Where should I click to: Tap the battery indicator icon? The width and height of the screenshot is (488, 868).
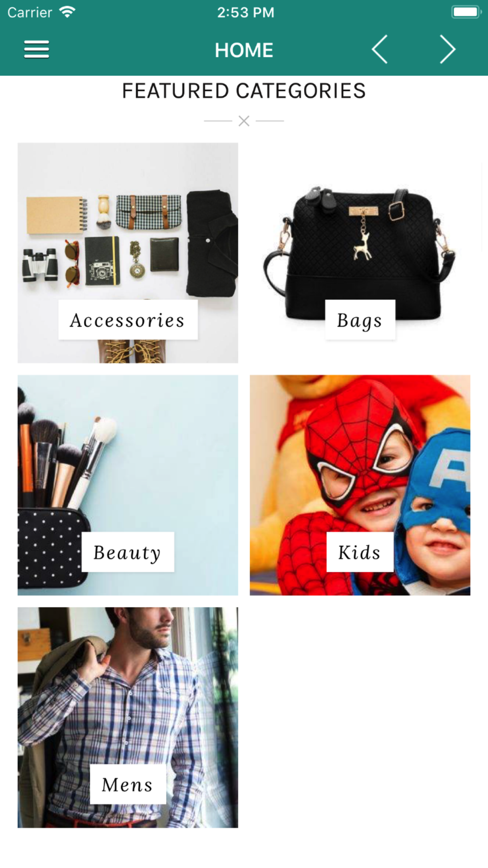pyautogui.click(x=466, y=12)
